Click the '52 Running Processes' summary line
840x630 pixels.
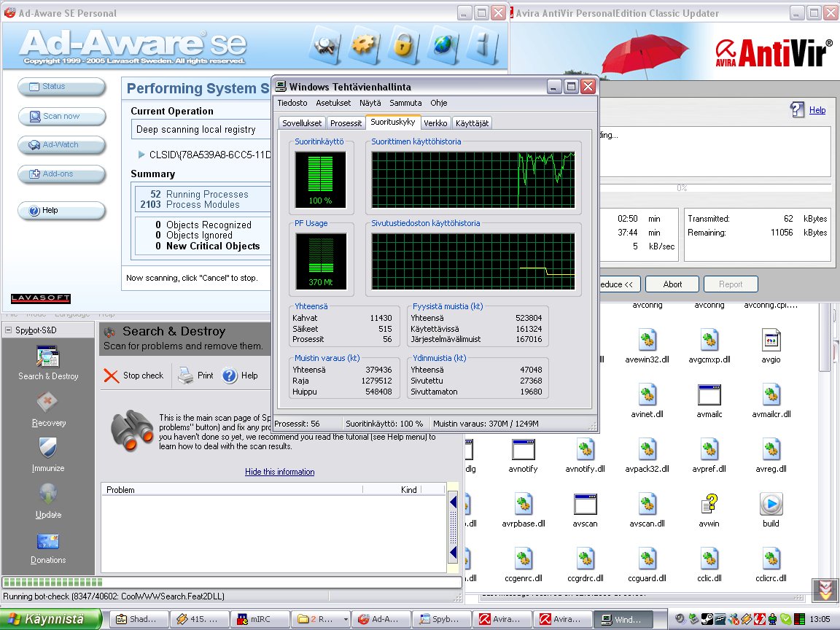point(199,194)
